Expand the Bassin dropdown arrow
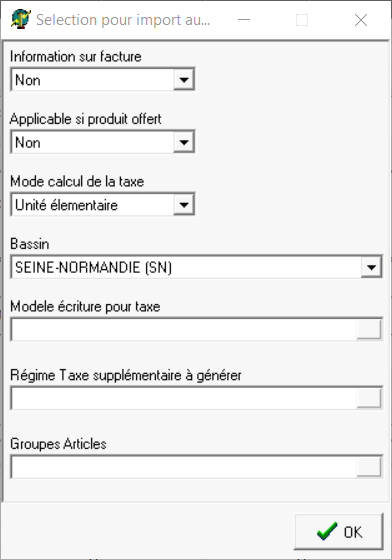The height and width of the screenshot is (560, 392). click(x=371, y=267)
